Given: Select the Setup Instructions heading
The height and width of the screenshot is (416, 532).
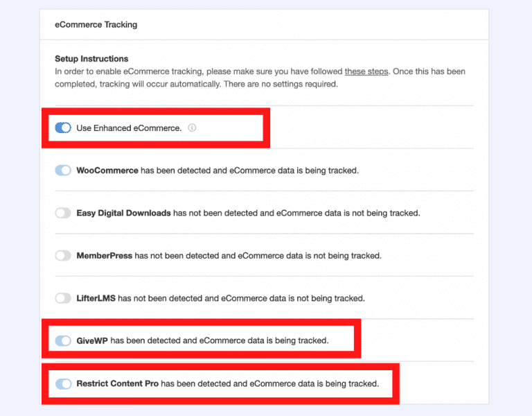Looking at the screenshot, I should (91, 59).
